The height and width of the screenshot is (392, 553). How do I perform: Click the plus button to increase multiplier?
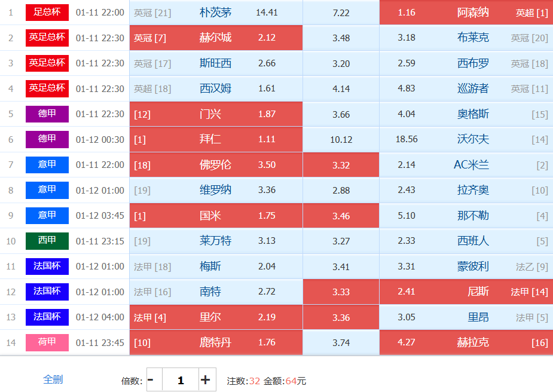205,380
